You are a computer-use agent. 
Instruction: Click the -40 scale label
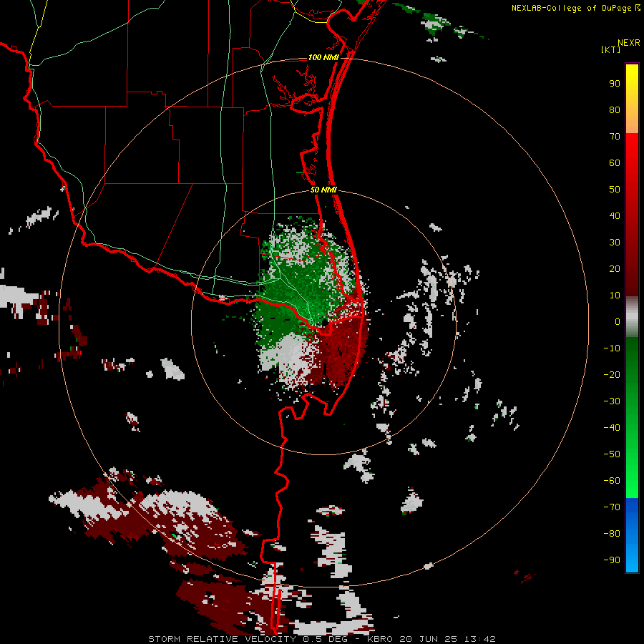(612, 428)
